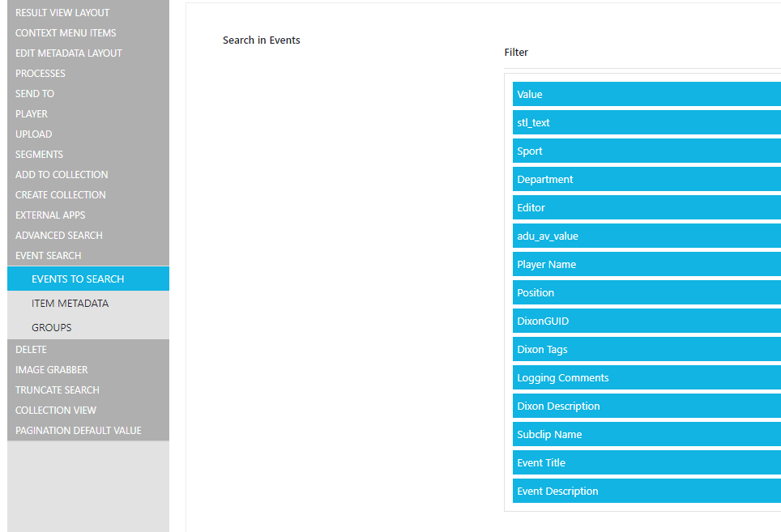Collapse the Event Search sidebar section

point(49,256)
